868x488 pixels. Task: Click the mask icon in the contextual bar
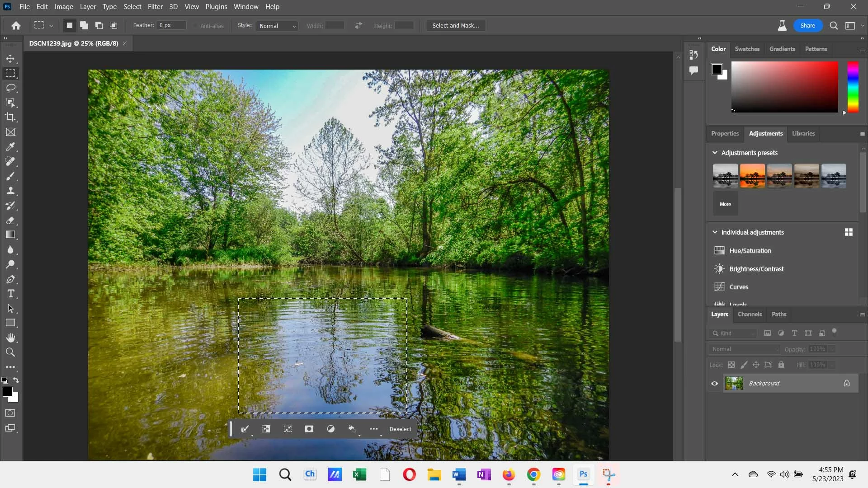coord(309,429)
